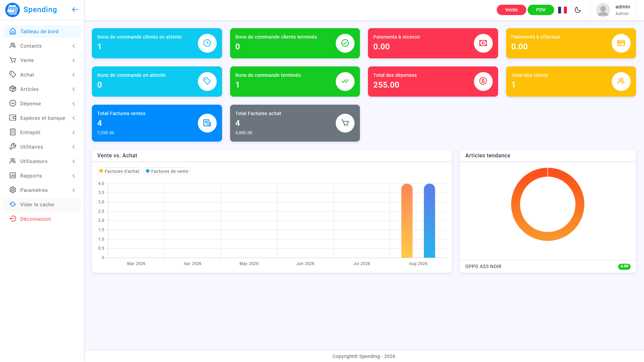
Task: Click the Déconnexion logout icon
Action: (13, 219)
